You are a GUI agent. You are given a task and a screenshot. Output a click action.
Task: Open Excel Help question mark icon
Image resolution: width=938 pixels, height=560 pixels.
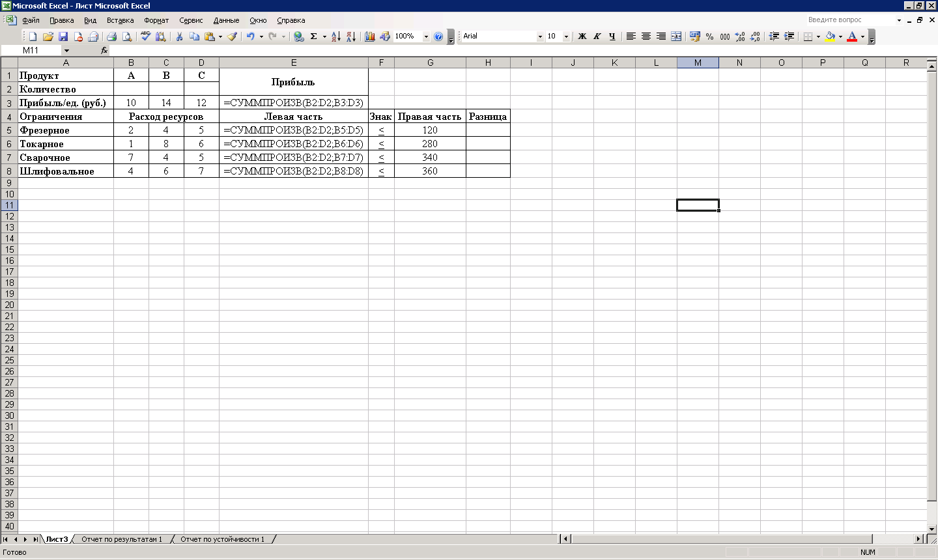click(x=438, y=36)
